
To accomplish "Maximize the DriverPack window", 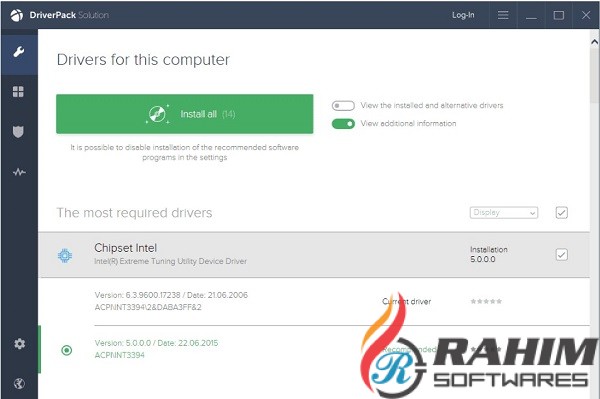I will [559, 15].
